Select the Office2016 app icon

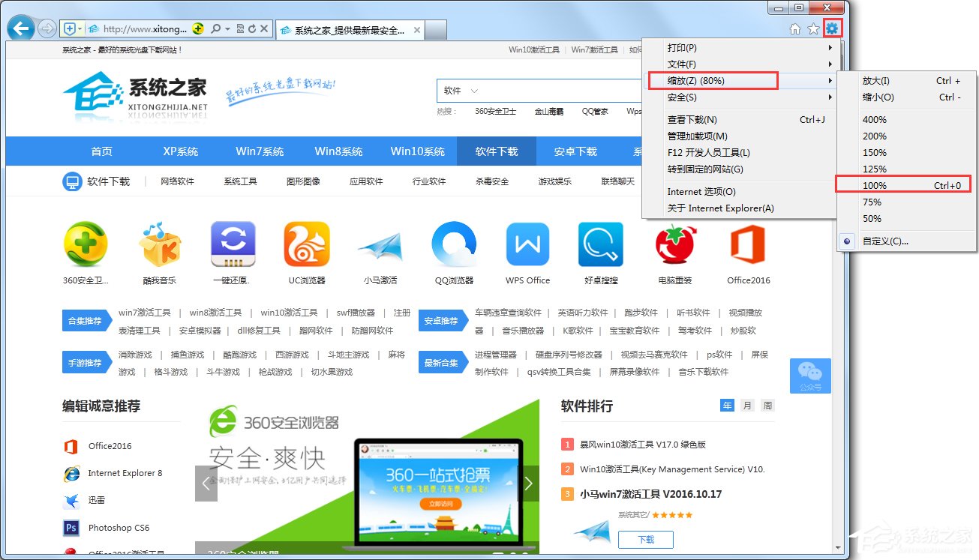[x=748, y=244]
